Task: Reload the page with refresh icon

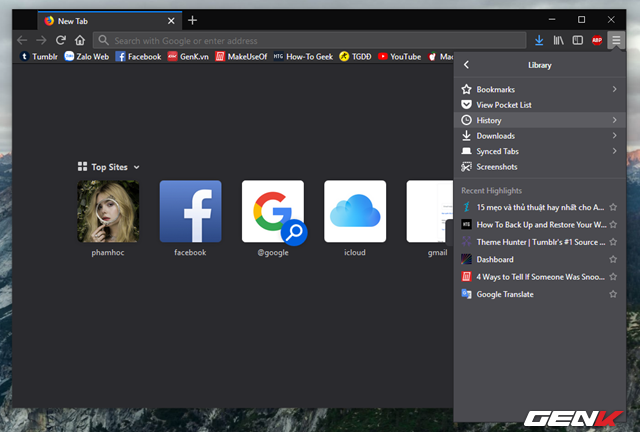Action: 60,40
